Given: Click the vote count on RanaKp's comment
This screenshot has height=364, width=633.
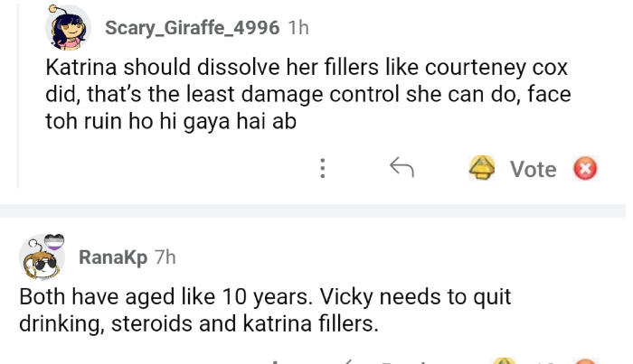Looking at the screenshot, I should coord(545,361).
